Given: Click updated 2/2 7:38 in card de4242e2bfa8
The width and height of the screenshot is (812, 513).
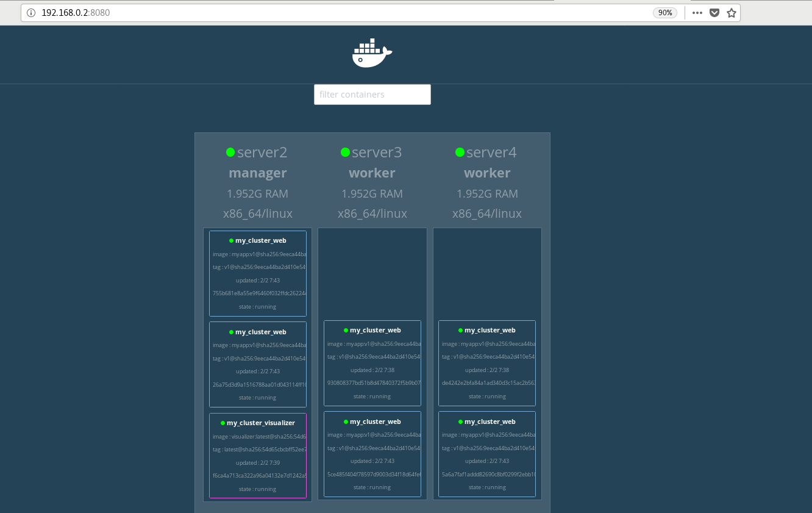Looking at the screenshot, I should (487, 370).
